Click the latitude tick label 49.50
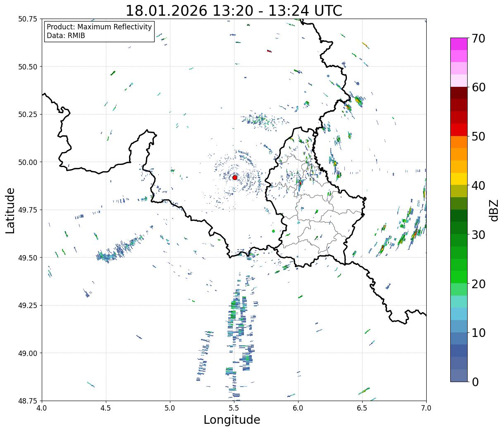Image resolution: width=504 pixels, height=430 pixels. (x=28, y=258)
